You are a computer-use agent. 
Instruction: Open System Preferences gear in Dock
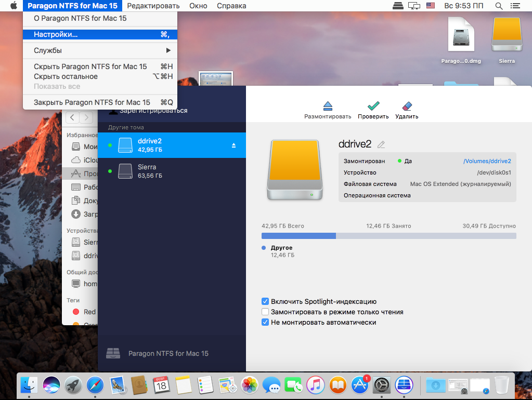[382, 385]
